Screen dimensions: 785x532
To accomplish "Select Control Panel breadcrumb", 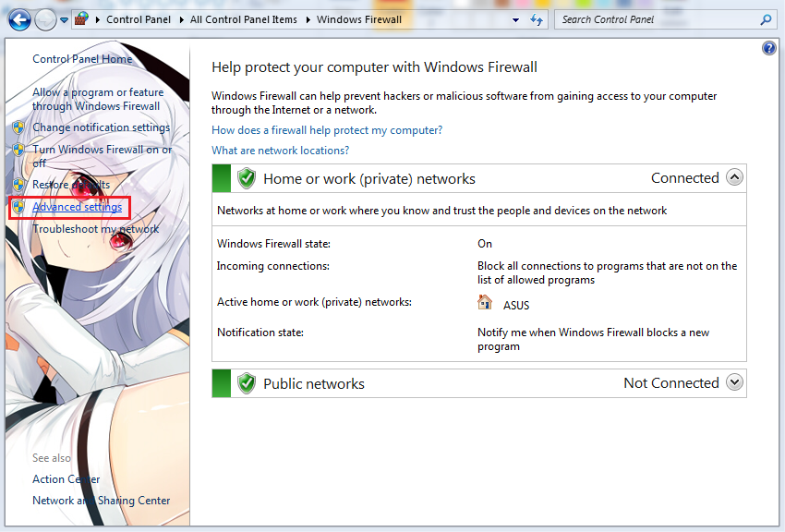I will (139, 19).
